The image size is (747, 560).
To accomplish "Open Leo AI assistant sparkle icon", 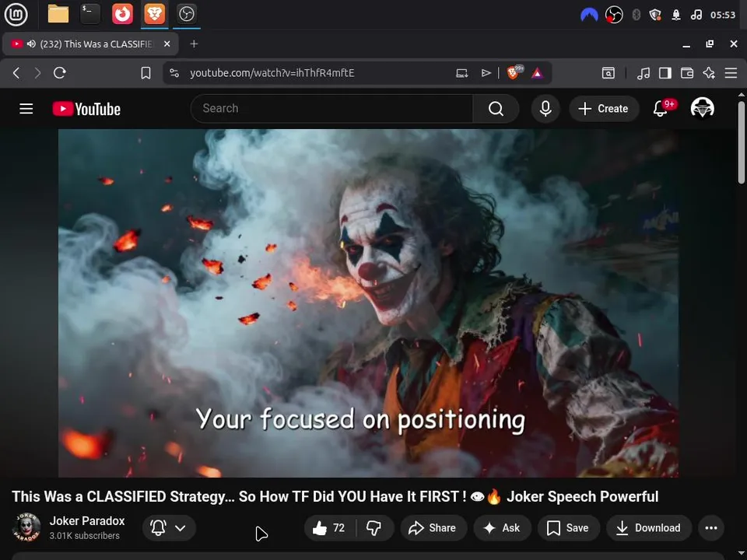I will click(x=709, y=73).
